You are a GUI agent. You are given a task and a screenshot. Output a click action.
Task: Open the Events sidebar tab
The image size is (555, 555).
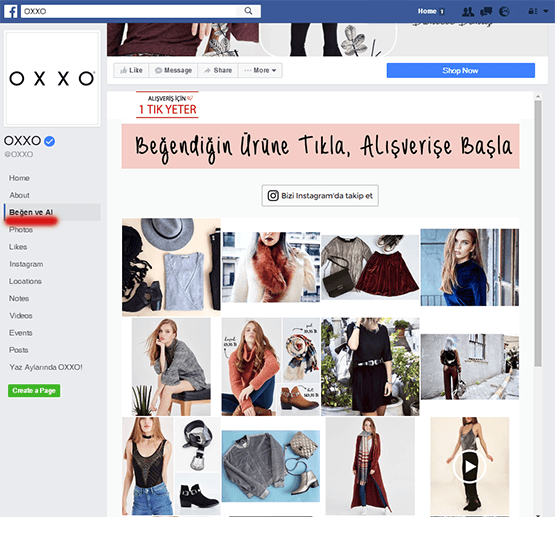(x=21, y=333)
